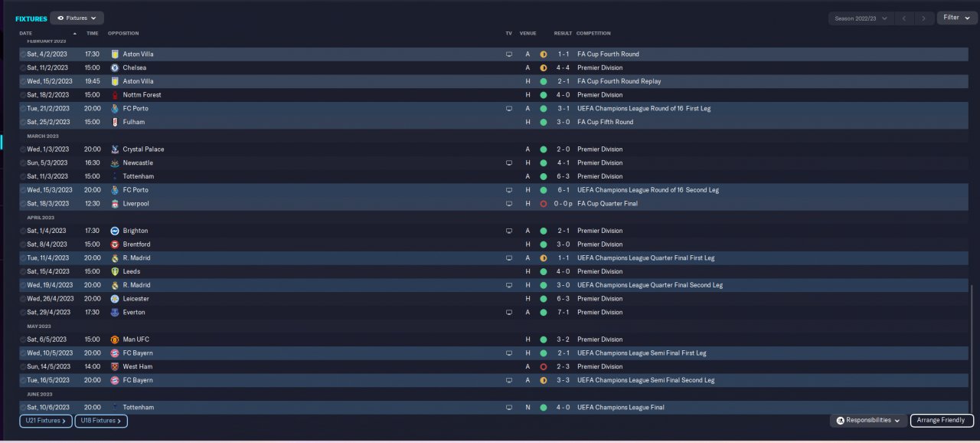980x443 pixels.
Task: Click the Nottm Forest club badge
Action: coord(115,95)
